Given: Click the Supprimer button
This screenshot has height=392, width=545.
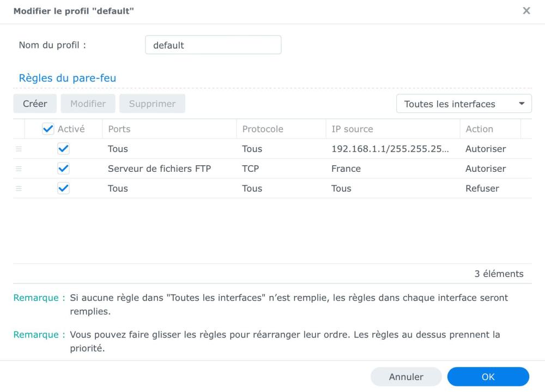Looking at the screenshot, I should click(x=152, y=104).
